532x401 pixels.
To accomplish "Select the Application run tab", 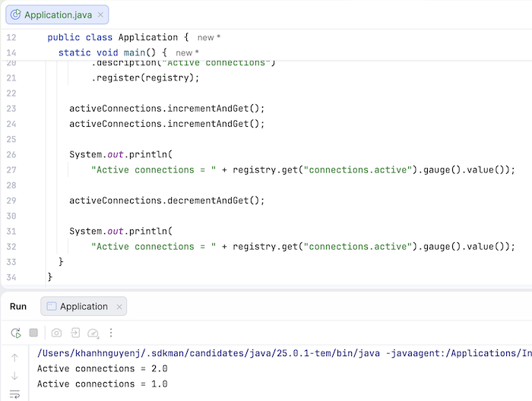I will point(84,306).
